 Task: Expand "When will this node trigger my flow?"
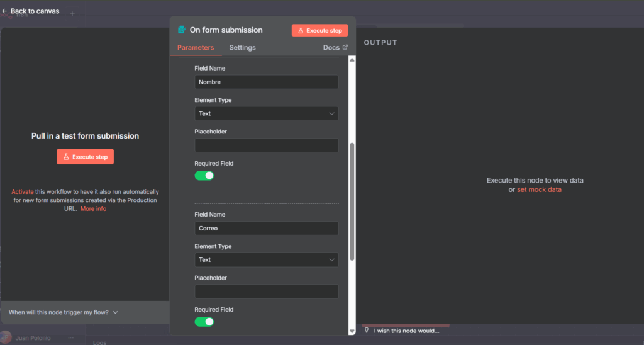pyautogui.click(x=63, y=312)
